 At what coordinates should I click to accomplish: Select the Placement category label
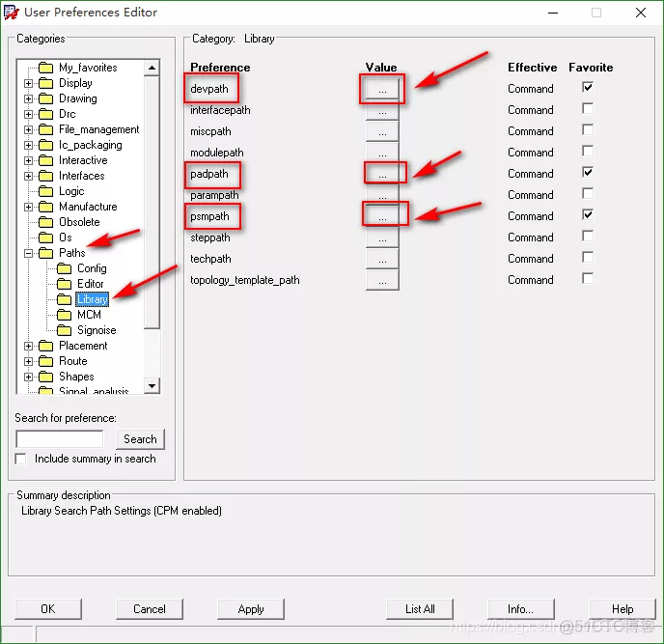click(x=83, y=346)
